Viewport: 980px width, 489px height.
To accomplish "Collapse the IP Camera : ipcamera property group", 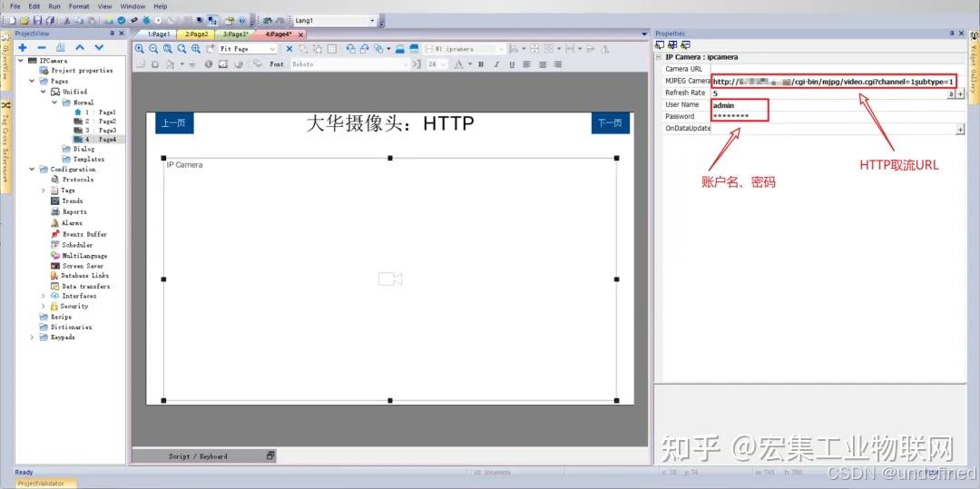I will click(x=658, y=57).
